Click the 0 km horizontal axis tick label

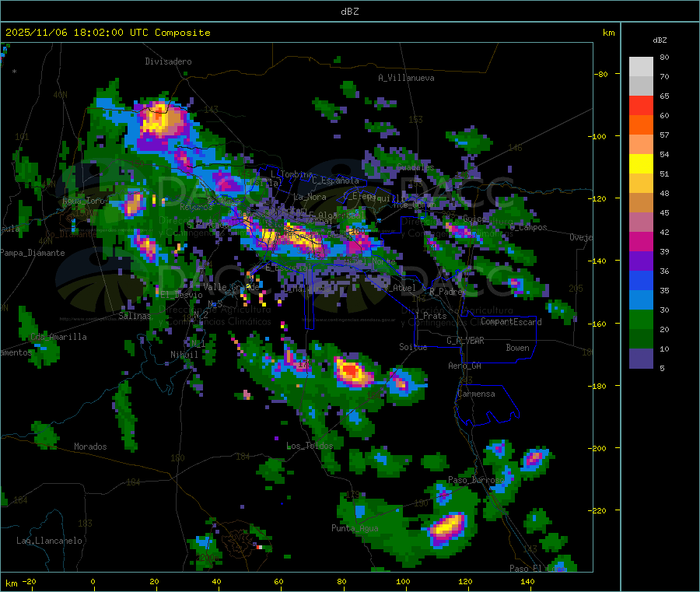pos(93,581)
